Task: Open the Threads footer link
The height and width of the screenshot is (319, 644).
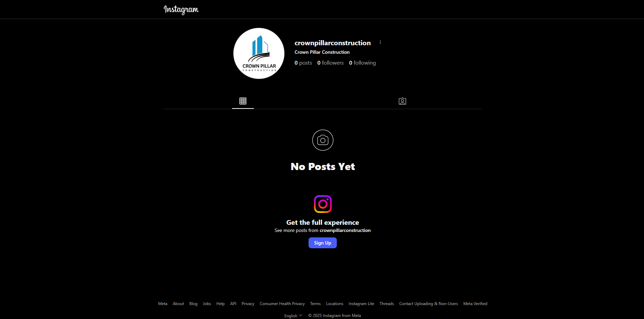Action: pos(386,304)
